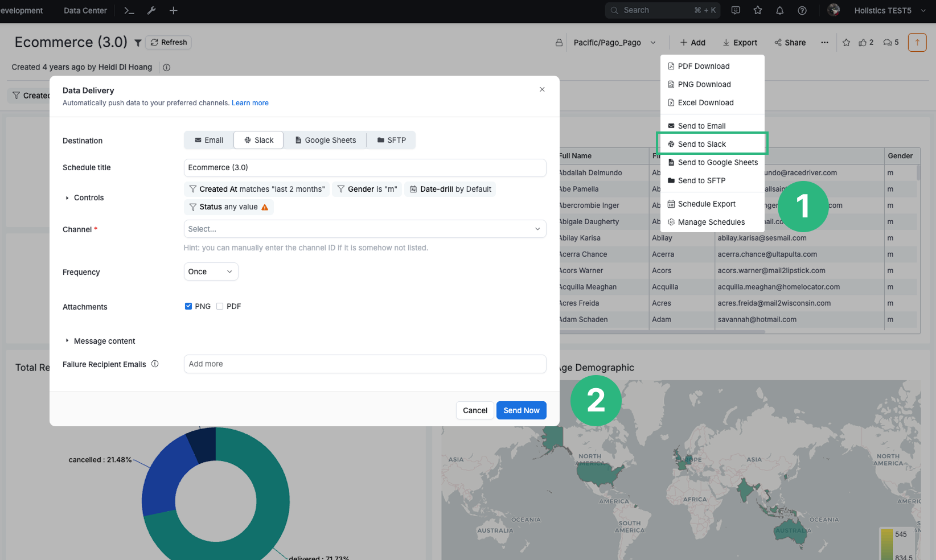The image size is (936, 560).
Task: Click the Schedule title input field
Action: (x=364, y=167)
